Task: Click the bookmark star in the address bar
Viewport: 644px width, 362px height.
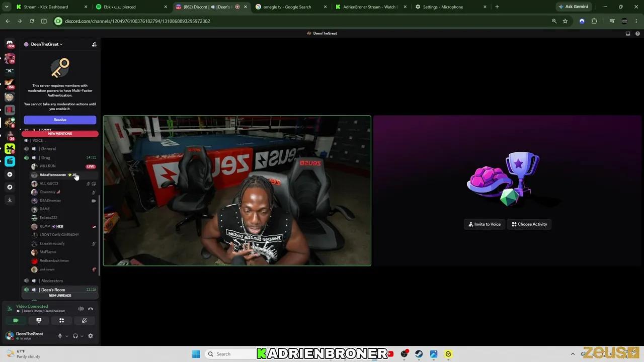Action: (x=565, y=21)
